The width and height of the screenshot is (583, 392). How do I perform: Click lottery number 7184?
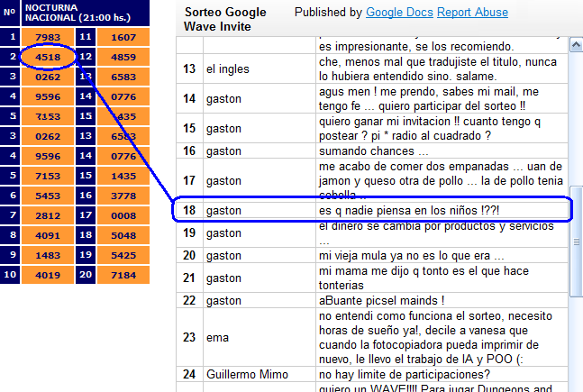123,275
